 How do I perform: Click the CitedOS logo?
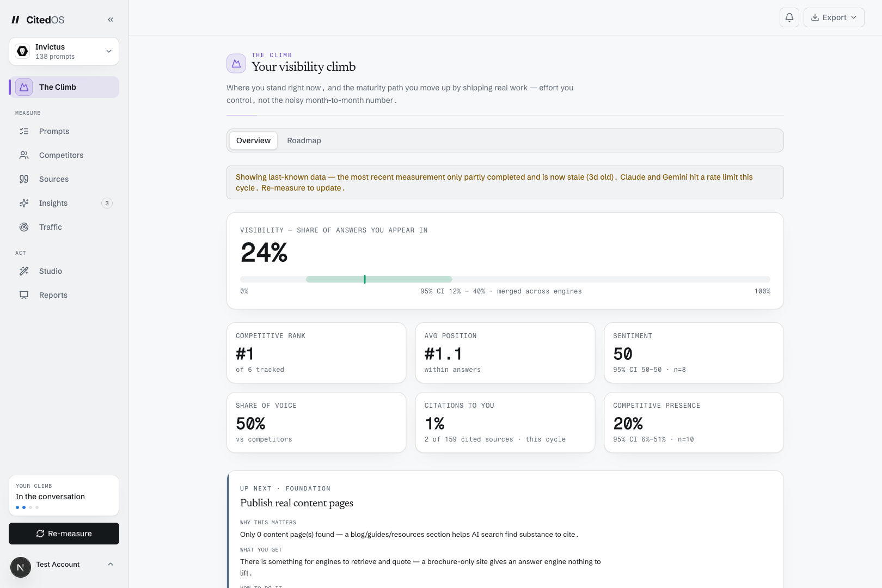tap(38, 20)
